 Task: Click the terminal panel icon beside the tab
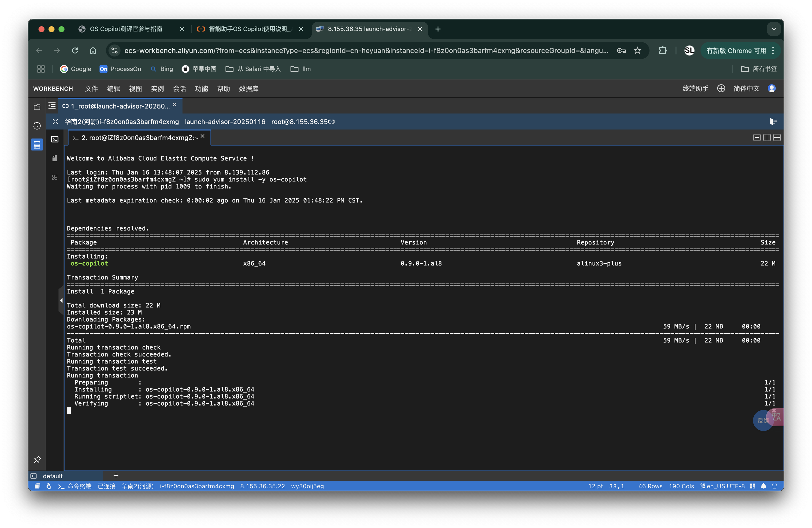pos(55,139)
